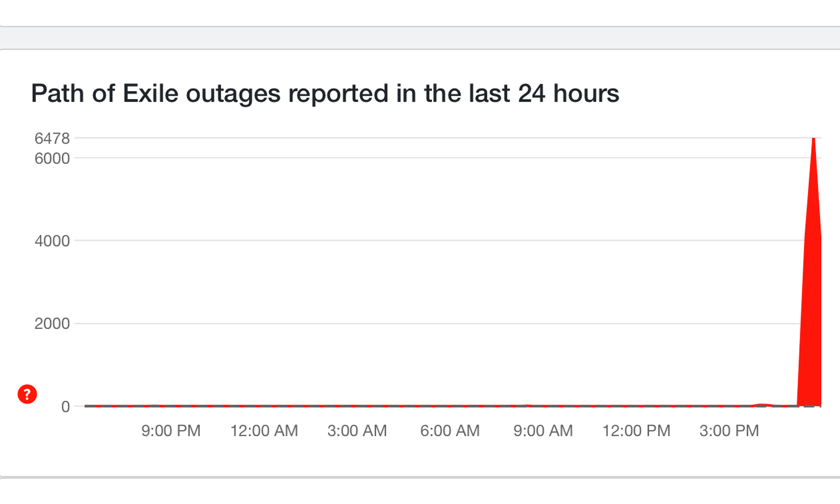Click the 2000 y-axis label
Viewport: 840px width, 504px height.
click(53, 323)
